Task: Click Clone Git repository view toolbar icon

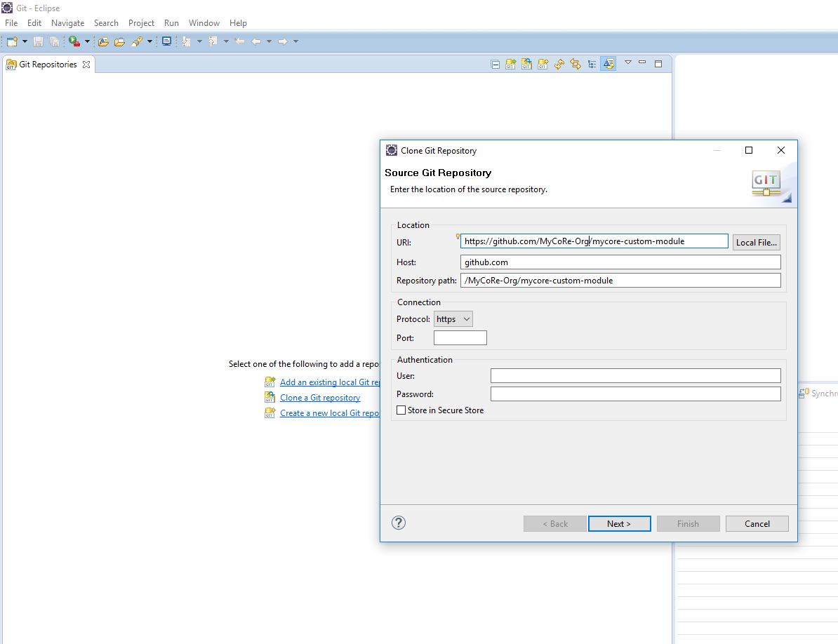Action: (x=527, y=64)
